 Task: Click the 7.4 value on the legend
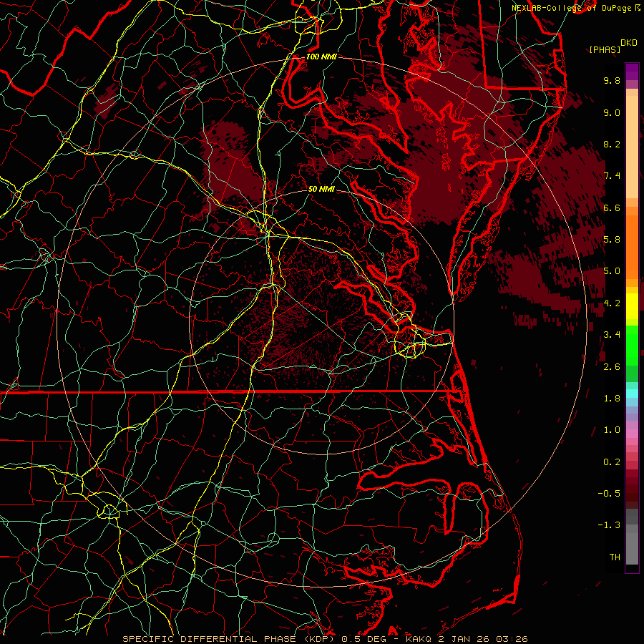click(612, 176)
